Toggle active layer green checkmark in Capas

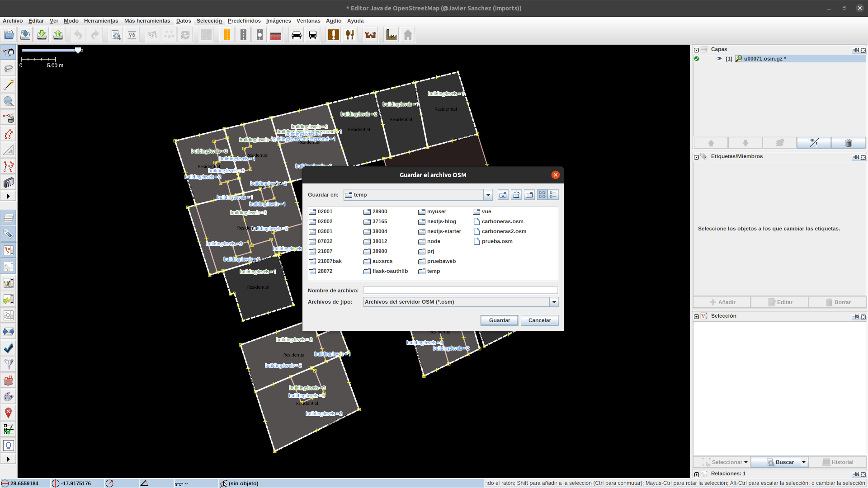click(x=697, y=59)
